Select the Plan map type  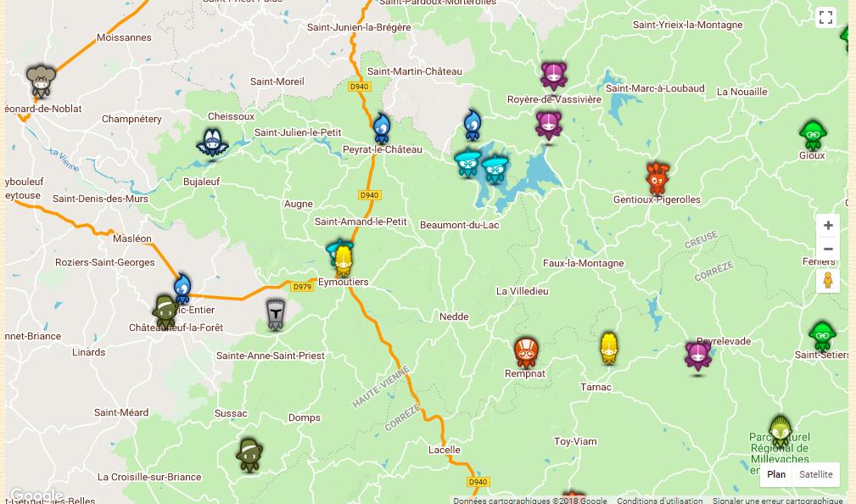click(775, 474)
